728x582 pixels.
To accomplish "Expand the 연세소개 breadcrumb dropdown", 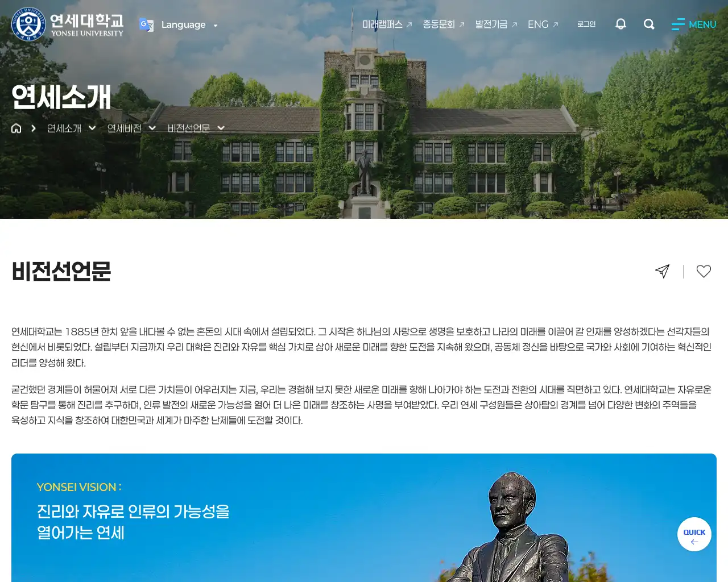I will tap(71, 128).
